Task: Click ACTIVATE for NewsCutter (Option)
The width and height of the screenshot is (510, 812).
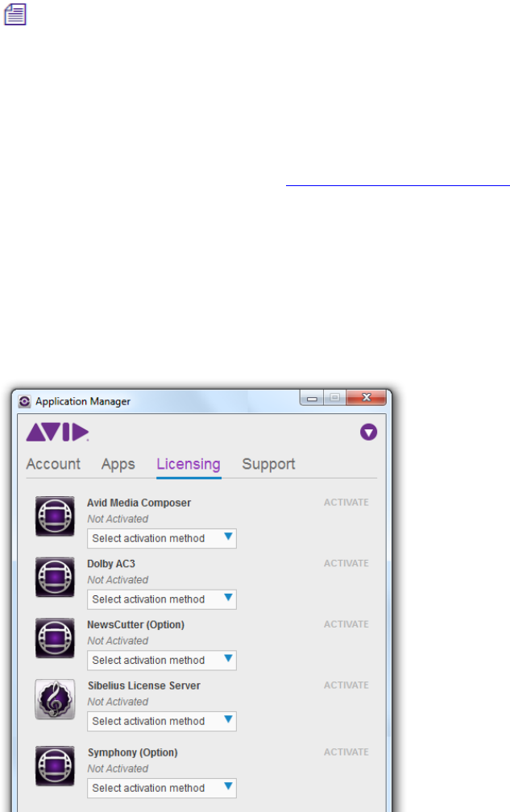Action: (x=346, y=624)
